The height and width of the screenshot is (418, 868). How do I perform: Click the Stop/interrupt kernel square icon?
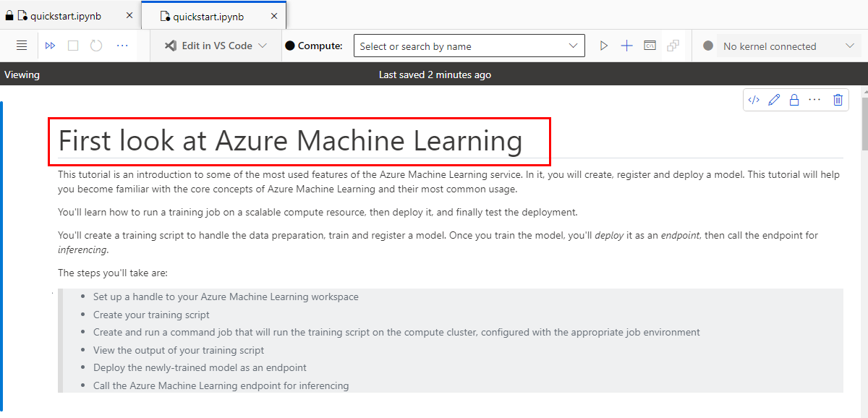click(73, 46)
